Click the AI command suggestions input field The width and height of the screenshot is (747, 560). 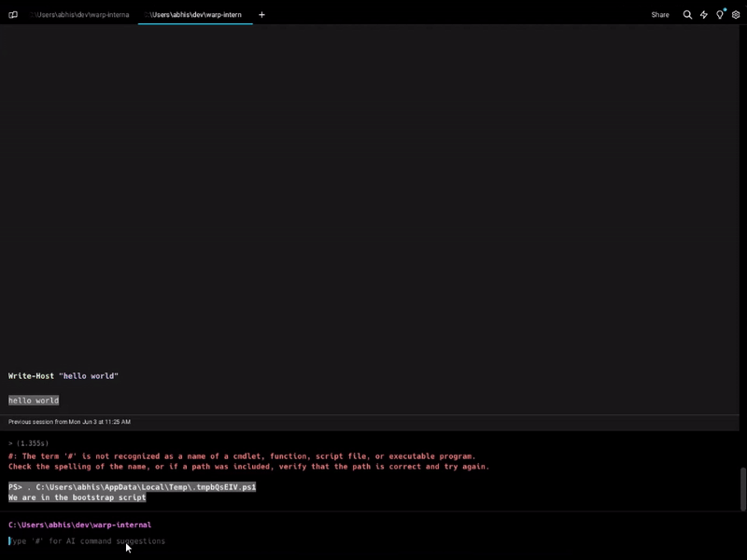tap(89, 541)
